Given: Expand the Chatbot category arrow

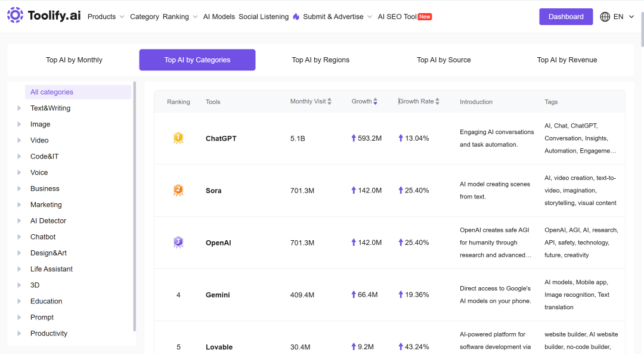Looking at the screenshot, I should pyautogui.click(x=19, y=237).
